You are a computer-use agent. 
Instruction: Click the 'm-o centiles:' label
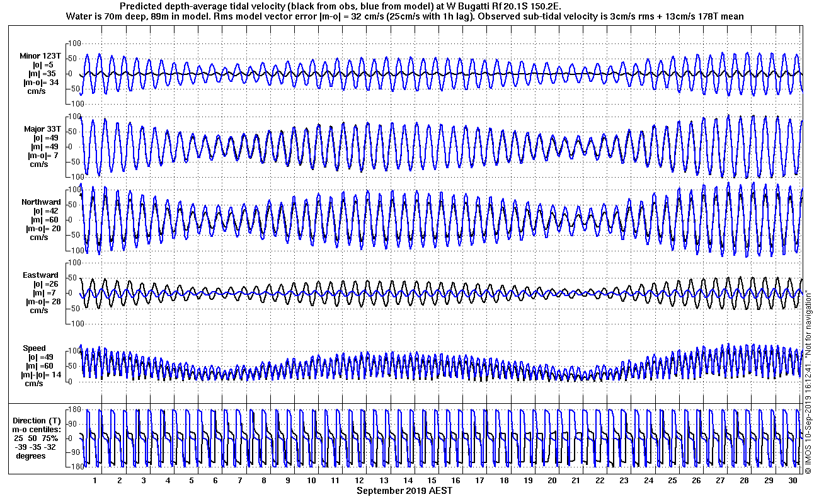tap(38, 430)
